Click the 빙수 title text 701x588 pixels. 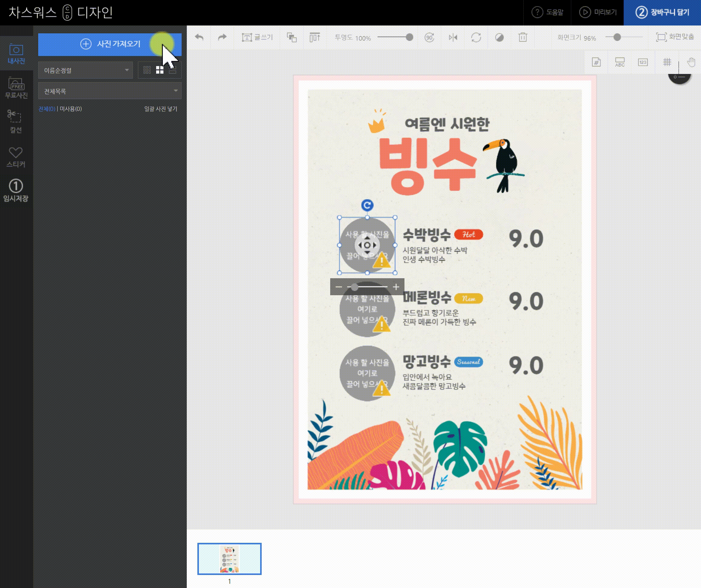click(428, 165)
